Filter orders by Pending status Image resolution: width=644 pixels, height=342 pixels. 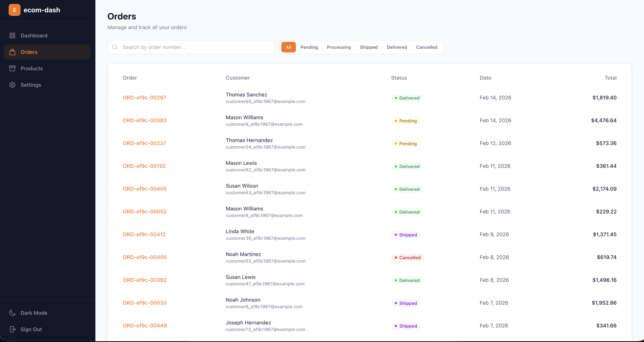point(309,47)
